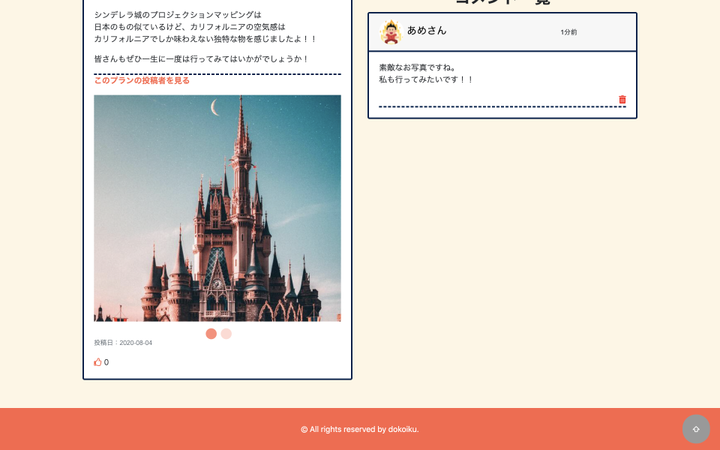
Task: Click the コメント一覧 heading
Action: coord(502,3)
